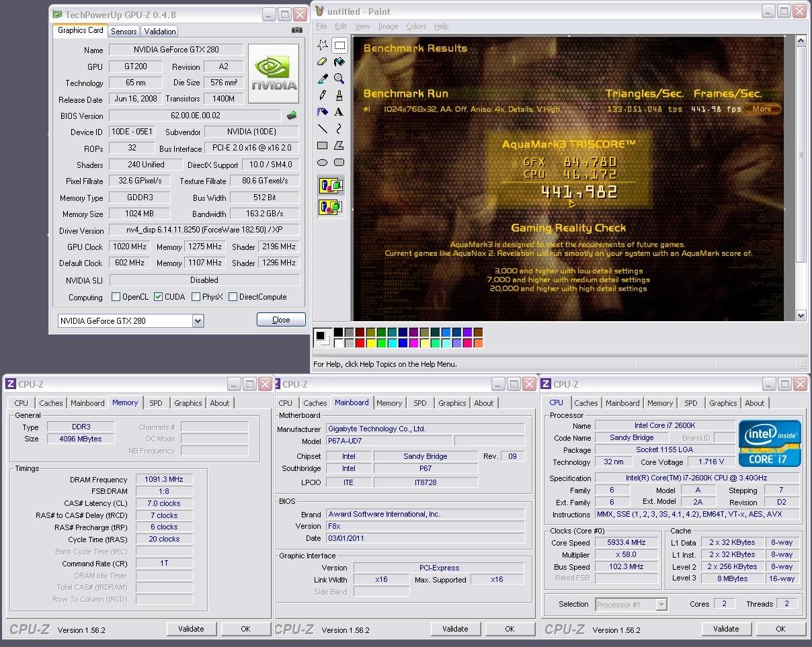Click the Close button in GPU-Z
This screenshot has width=812, height=647.
pos(281,320)
